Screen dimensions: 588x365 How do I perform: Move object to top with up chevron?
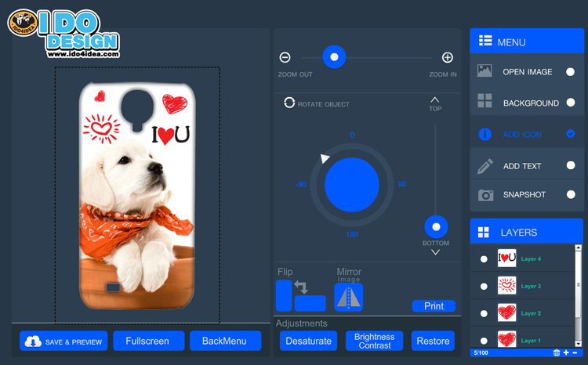point(434,100)
